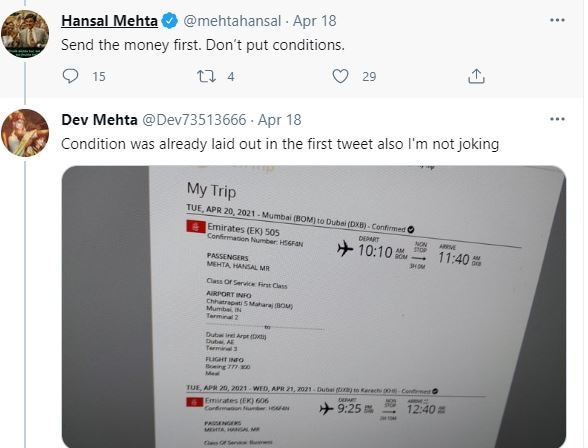This screenshot has width=588, height=448.
Task: Like the tweet with the heart icon
Action: (x=340, y=76)
